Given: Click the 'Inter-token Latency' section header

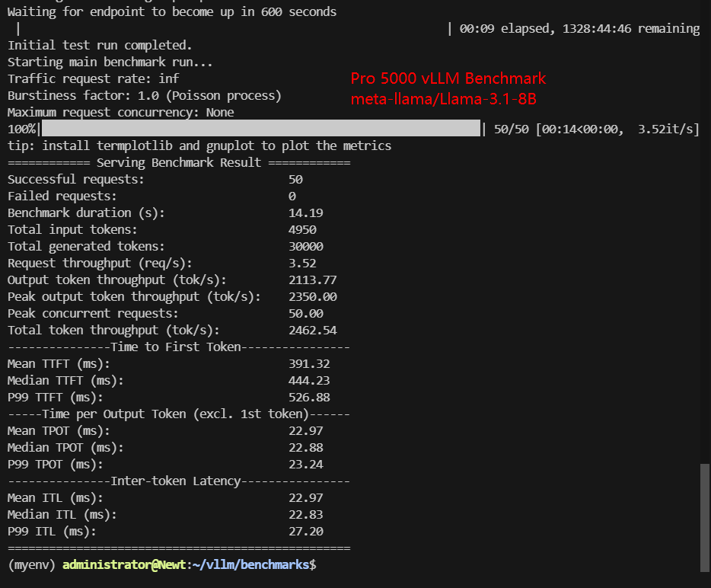Looking at the screenshot, I should [x=179, y=482].
